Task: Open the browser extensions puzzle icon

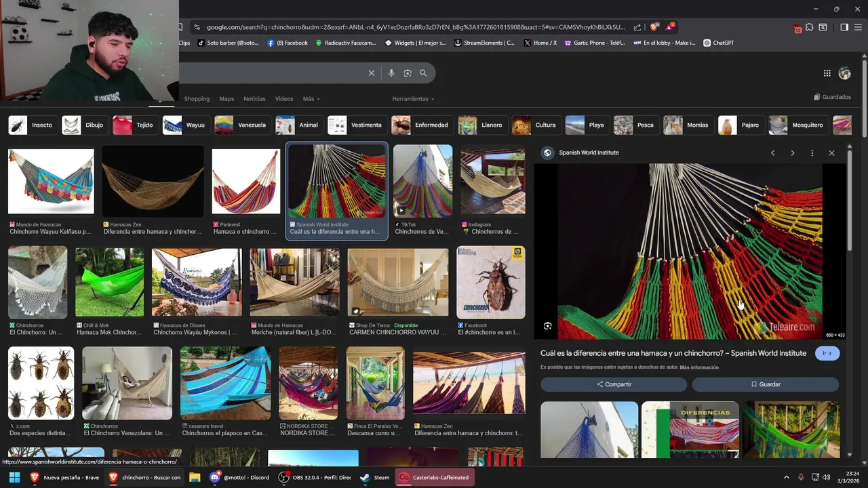Action: coord(810,27)
